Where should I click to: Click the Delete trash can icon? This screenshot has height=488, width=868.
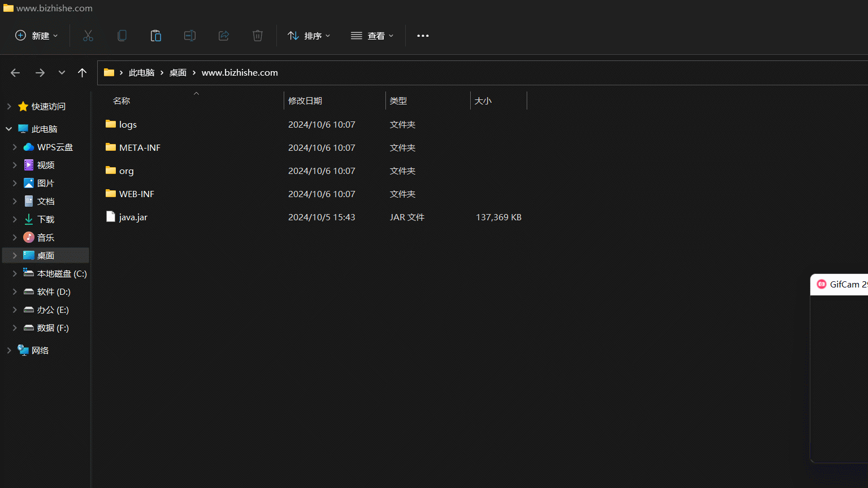tap(258, 36)
